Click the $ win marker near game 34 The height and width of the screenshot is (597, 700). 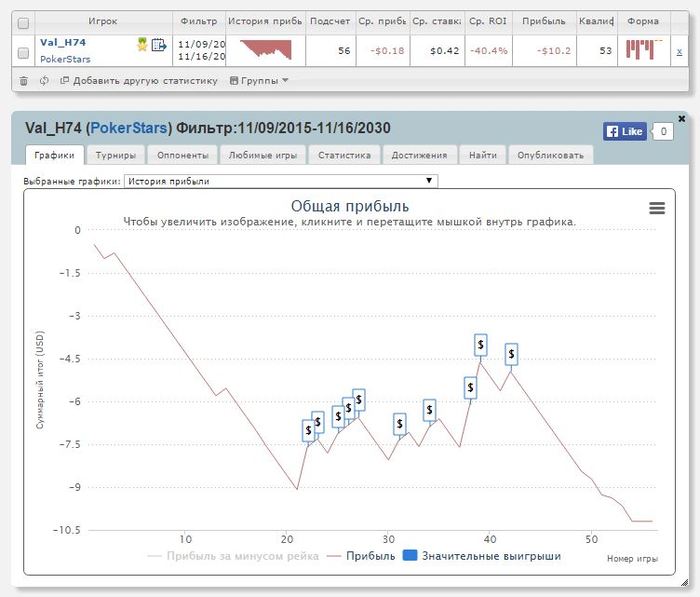pos(429,410)
